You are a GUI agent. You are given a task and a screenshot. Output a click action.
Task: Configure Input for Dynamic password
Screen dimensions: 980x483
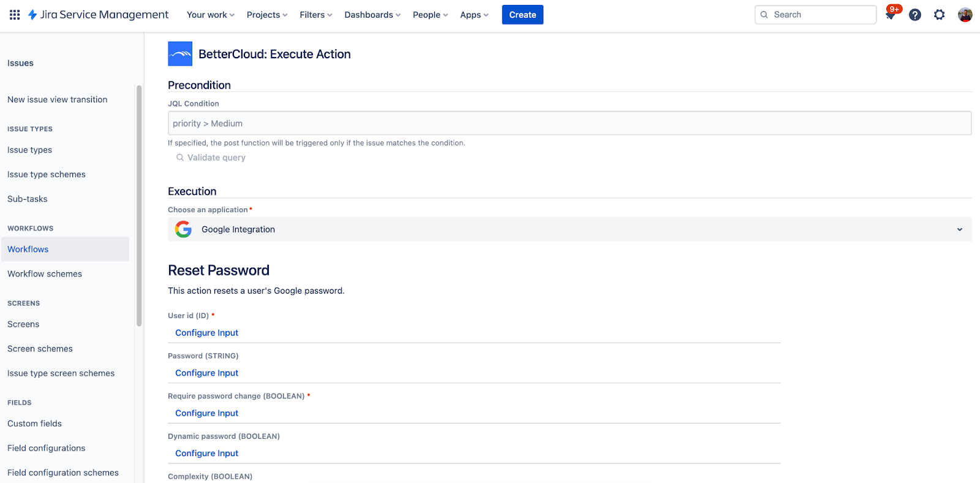click(x=206, y=454)
